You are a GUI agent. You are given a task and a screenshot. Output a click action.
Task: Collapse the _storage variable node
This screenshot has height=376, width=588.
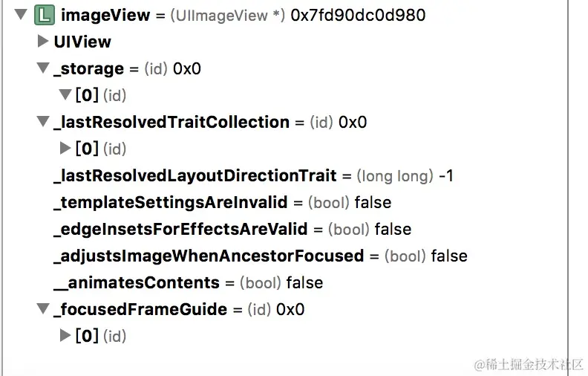point(43,69)
